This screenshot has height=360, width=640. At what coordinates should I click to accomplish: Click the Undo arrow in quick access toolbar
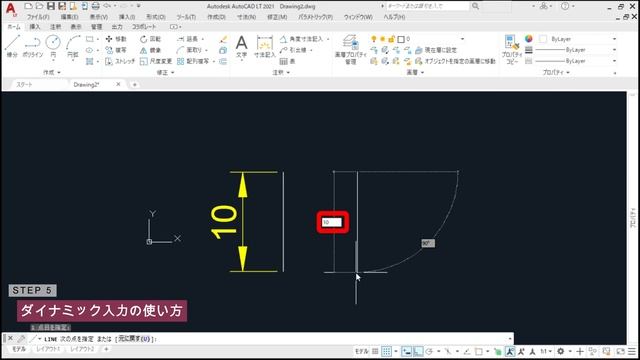pyautogui.click(x=107, y=6)
